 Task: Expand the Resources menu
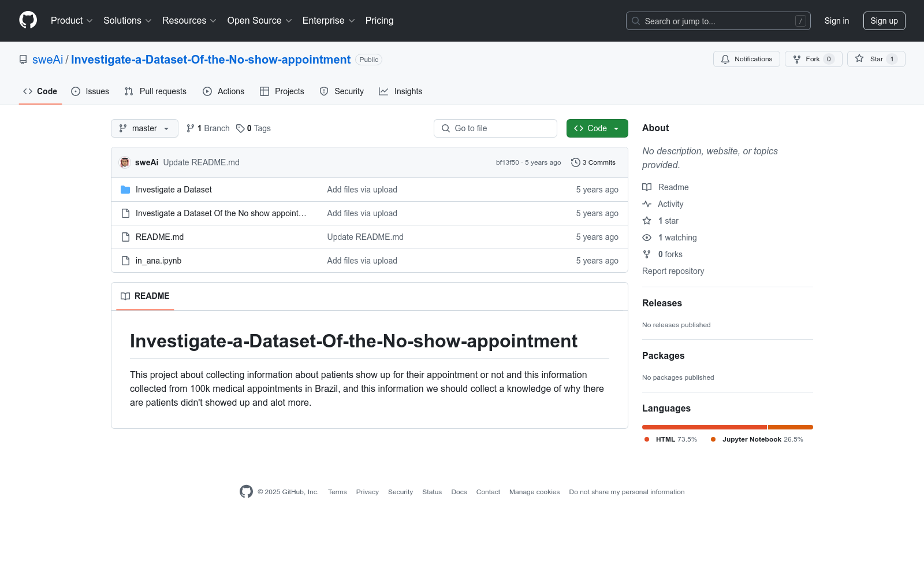(189, 21)
